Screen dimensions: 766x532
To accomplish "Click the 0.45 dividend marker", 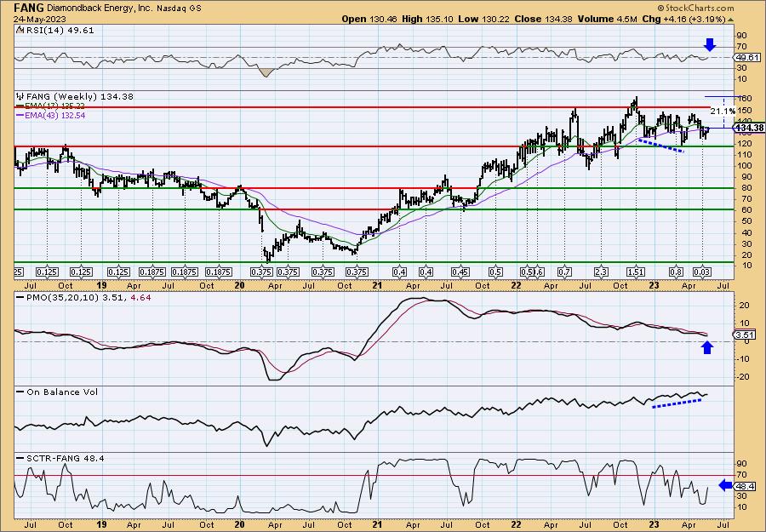I will pos(460,272).
